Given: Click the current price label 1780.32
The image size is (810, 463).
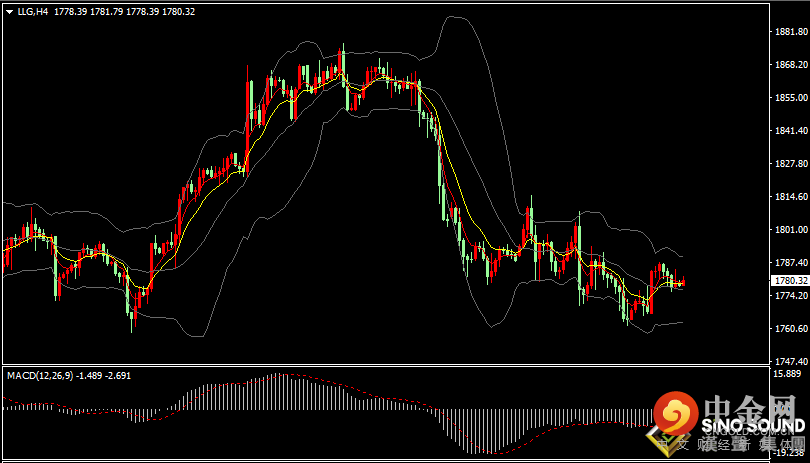Looking at the screenshot, I should coord(789,281).
